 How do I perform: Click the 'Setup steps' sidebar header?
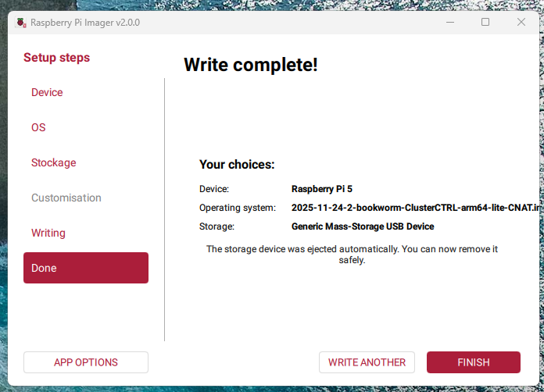click(56, 58)
